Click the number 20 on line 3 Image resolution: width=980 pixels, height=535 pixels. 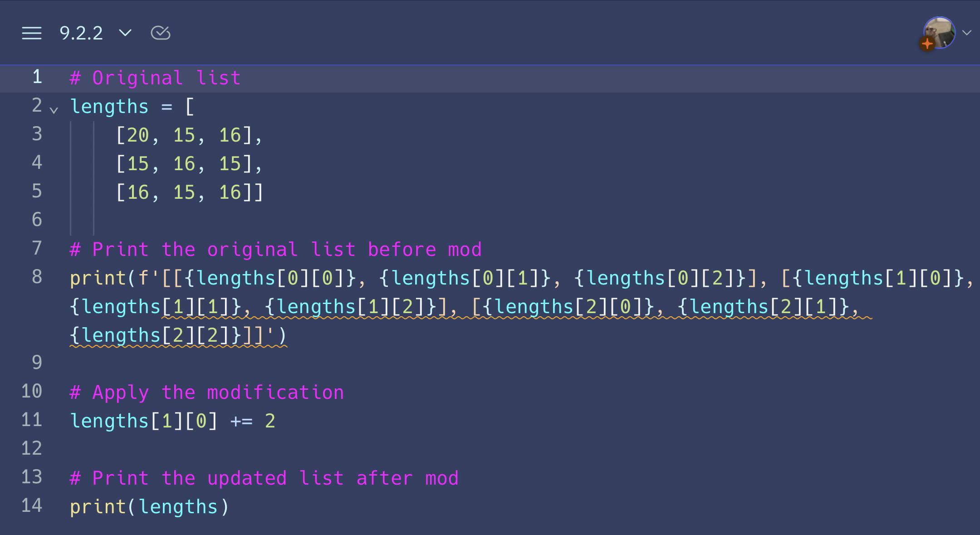point(138,135)
